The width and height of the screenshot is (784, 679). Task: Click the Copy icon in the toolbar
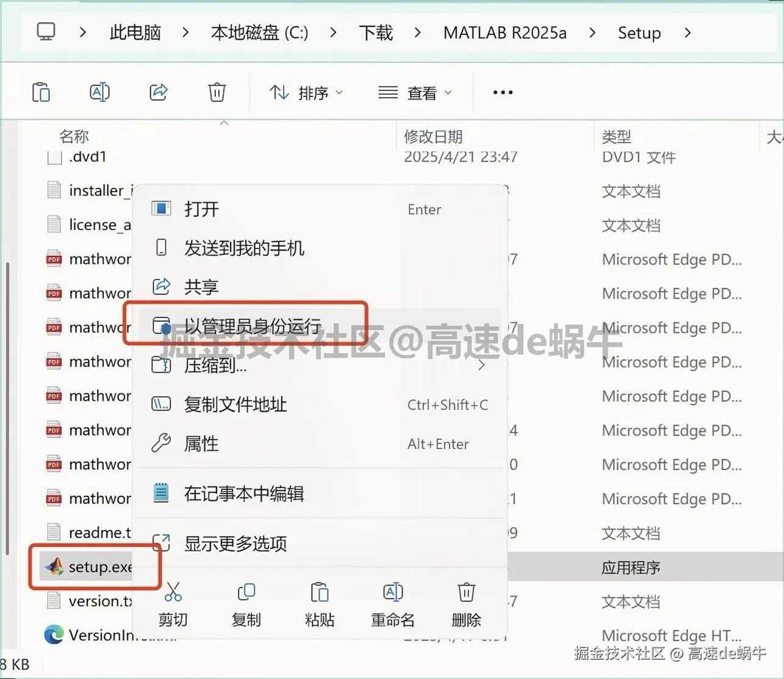[41, 92]
